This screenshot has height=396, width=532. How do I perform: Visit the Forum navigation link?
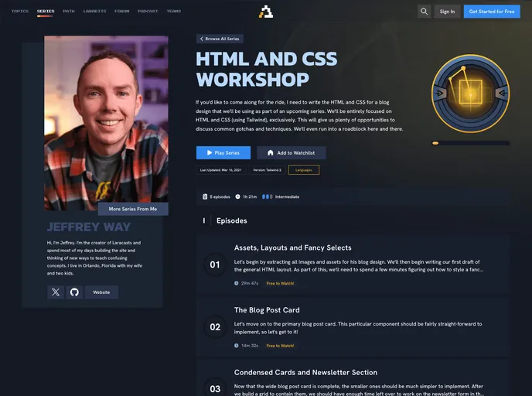tap(122, 11)
